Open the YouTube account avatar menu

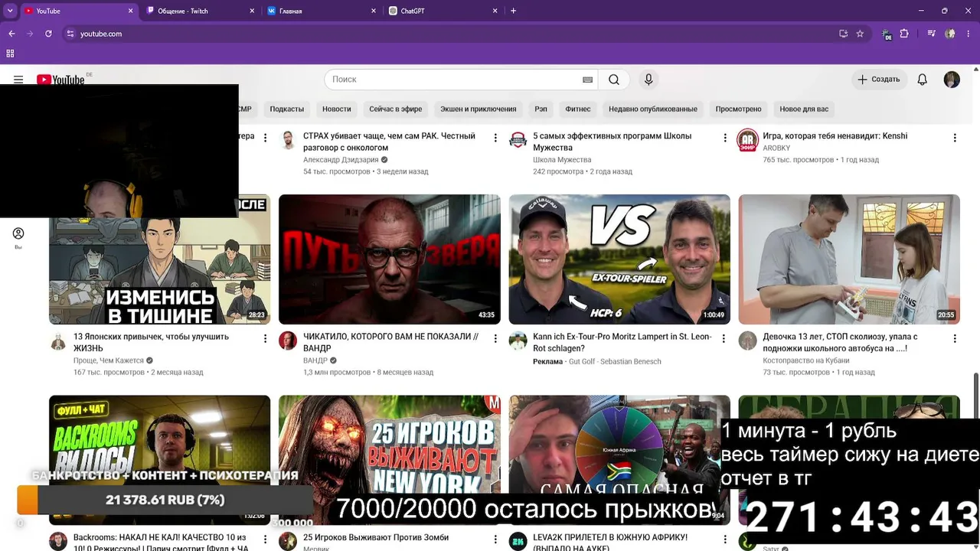[x=952, y=80]
